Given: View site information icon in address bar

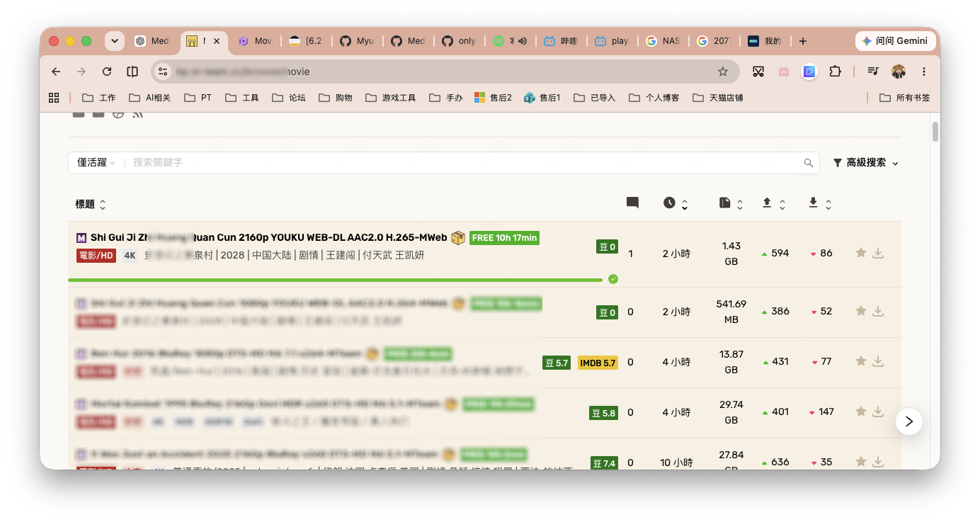Looking at the screenshot, I should click(x=164, y=72).
